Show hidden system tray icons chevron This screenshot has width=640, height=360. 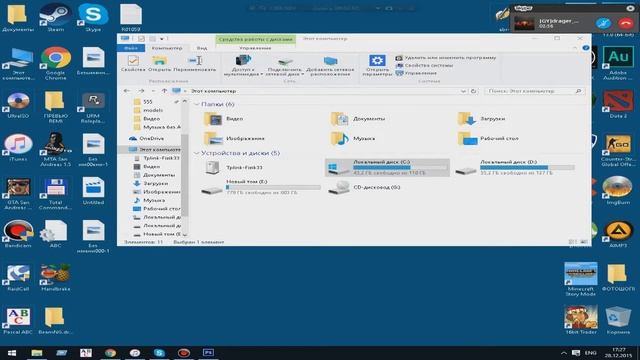564,353
